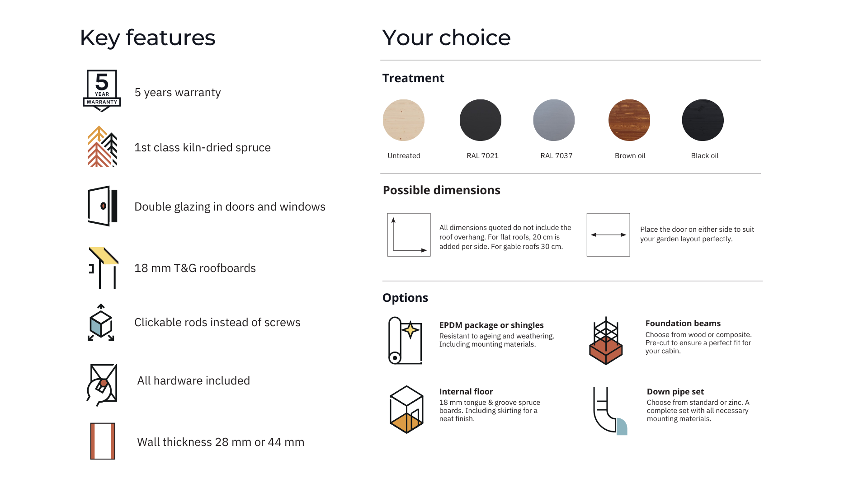Click the EPDM package roll icon

(405, 341)
